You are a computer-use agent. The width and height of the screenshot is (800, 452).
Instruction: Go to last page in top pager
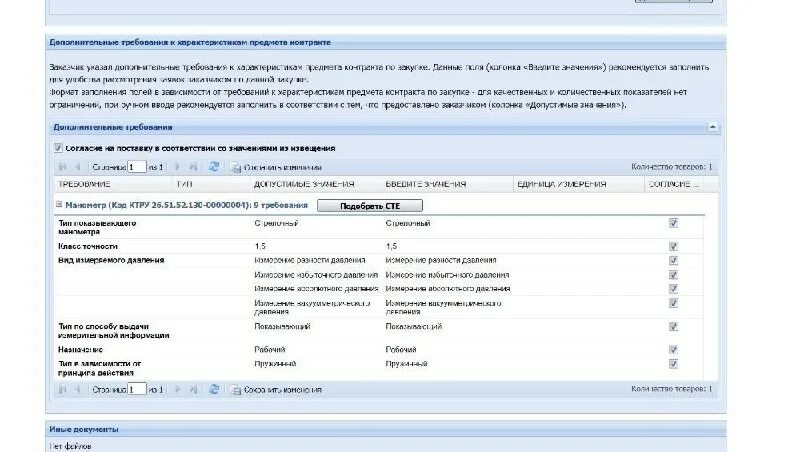pos(193,167)
